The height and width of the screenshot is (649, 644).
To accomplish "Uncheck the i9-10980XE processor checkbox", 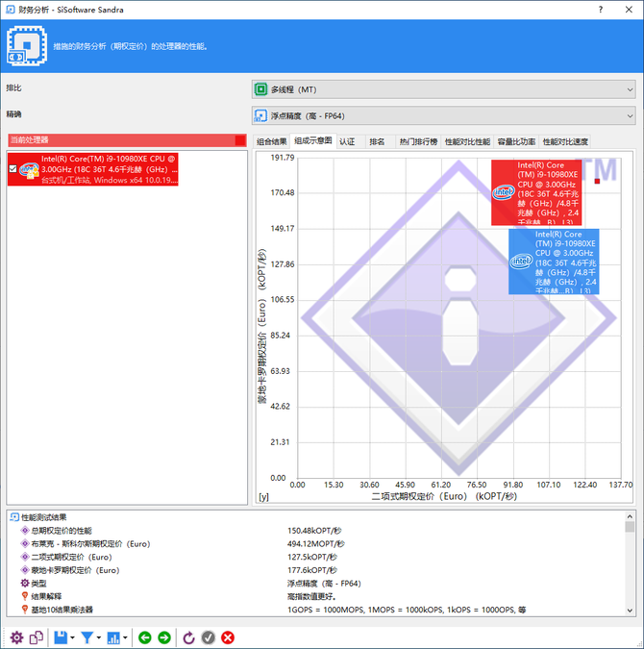I will pos(12,169).
